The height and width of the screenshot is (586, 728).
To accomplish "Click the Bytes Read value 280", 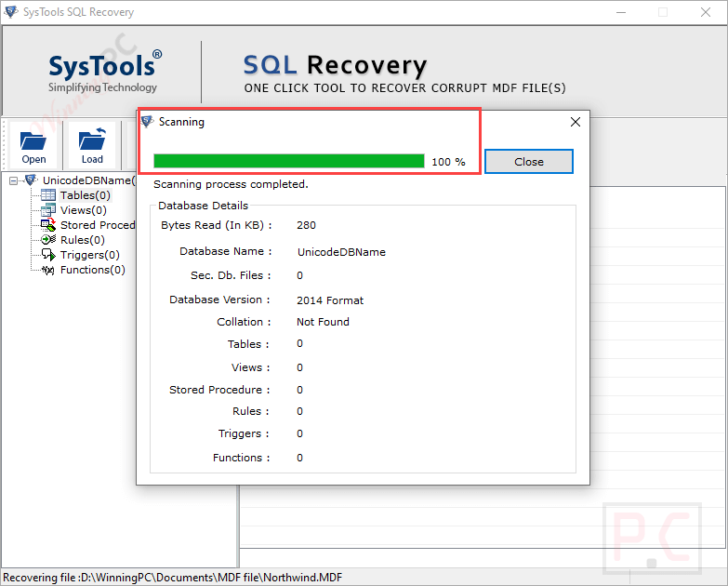I will coord(306,225).
